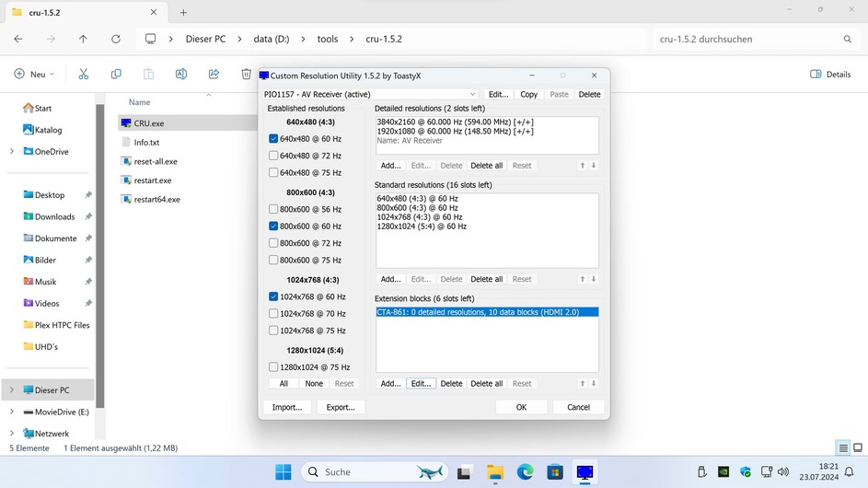Open Task View from the taskbar
This screenshot has width=868, height=488.
coord(464,472)
